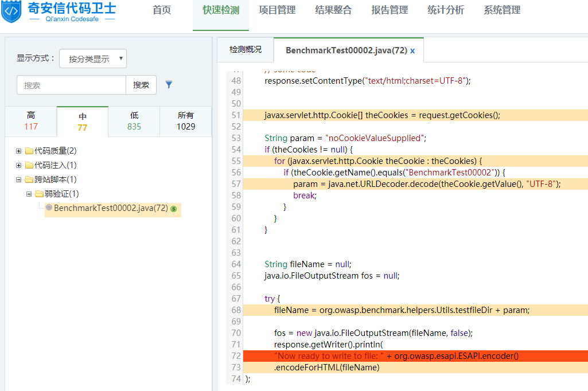Collapse the 弱验证(1) subnode

click(29, 194)
